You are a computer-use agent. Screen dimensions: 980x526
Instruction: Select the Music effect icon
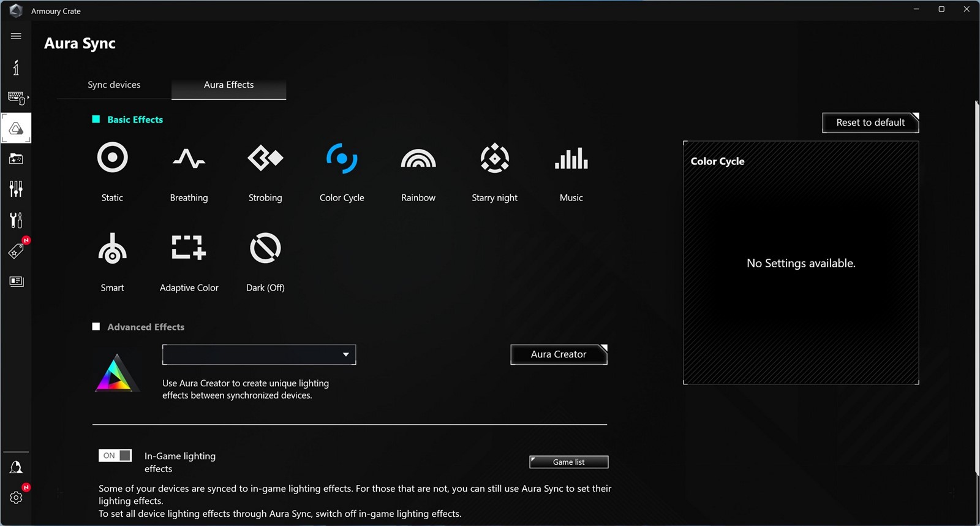[x=571, y=158]
